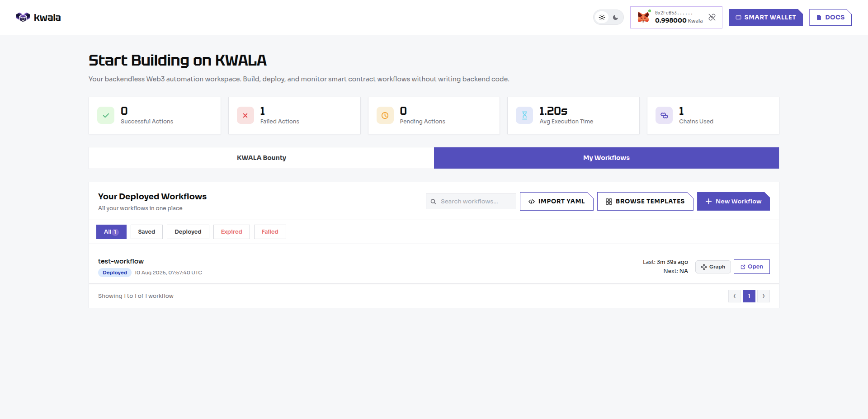This screenshot has width=868, height=419.
Task: Filter workflows by Saved
Action: (x=146, y=232)
